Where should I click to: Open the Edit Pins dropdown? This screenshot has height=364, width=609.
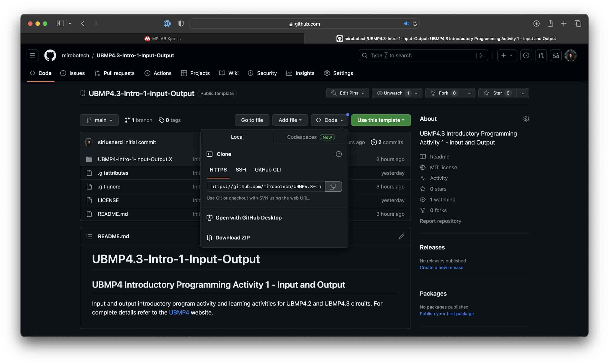coord(347,93)
